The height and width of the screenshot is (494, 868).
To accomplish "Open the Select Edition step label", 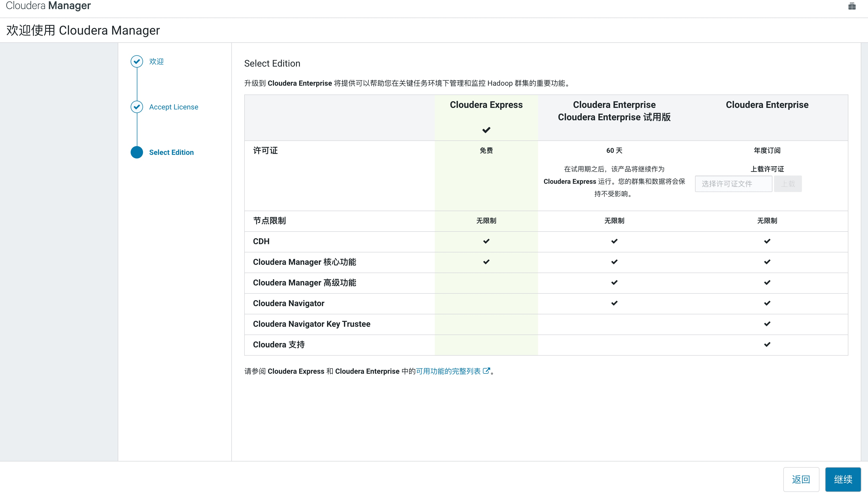I will click(171, 152).
